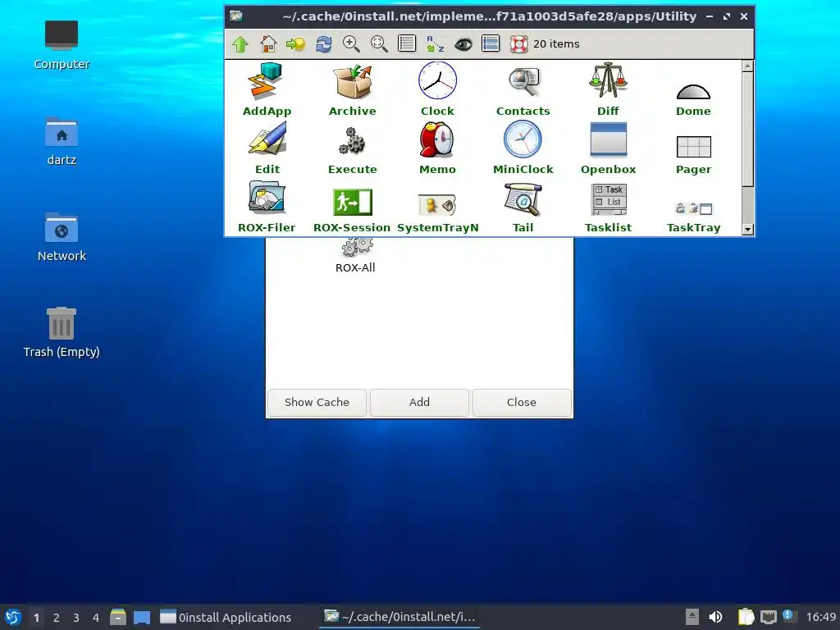Open the ROX-Filer help lifebuoy
This screenshot has width=840, height=630.
[x=518, y=44]
